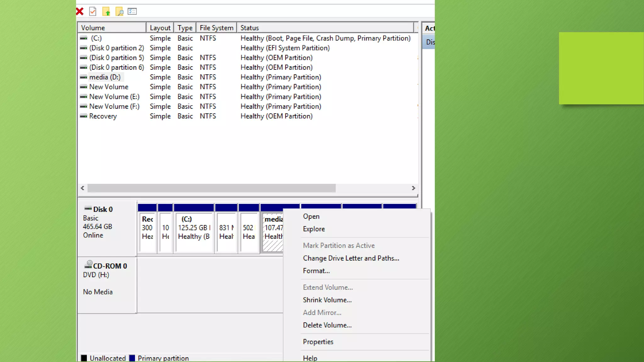The image size is (644, 362).
Task: Select the New Volume row without drive letter
Action: point(248,87)
